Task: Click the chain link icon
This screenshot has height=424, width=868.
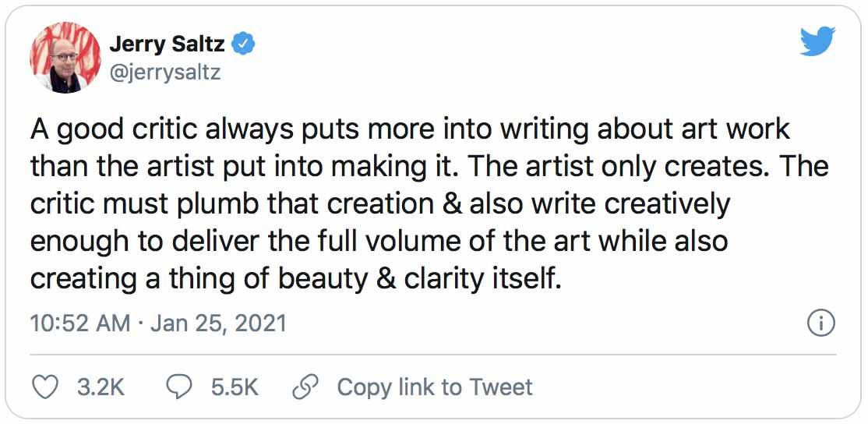Action: coord(304,387)
